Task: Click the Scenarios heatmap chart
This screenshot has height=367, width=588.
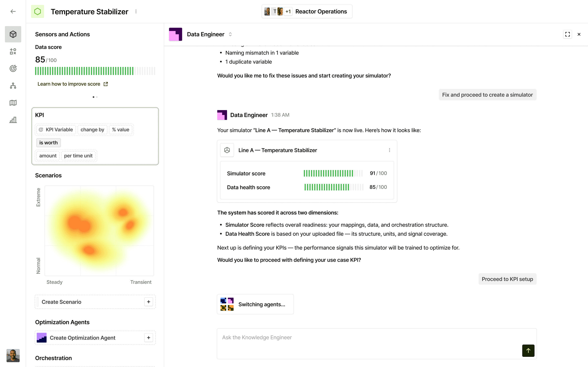Action: pyautogui.click(x=99, y=231)
